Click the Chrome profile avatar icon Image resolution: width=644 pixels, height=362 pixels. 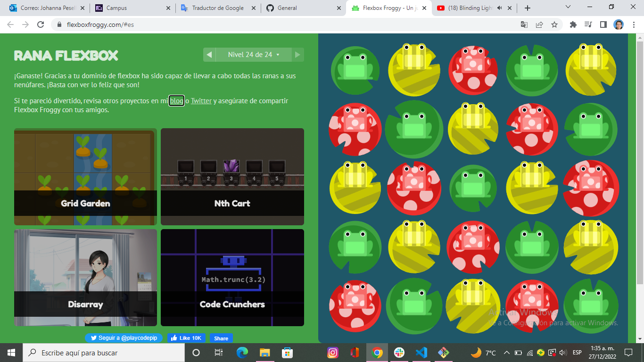[618, 25]
